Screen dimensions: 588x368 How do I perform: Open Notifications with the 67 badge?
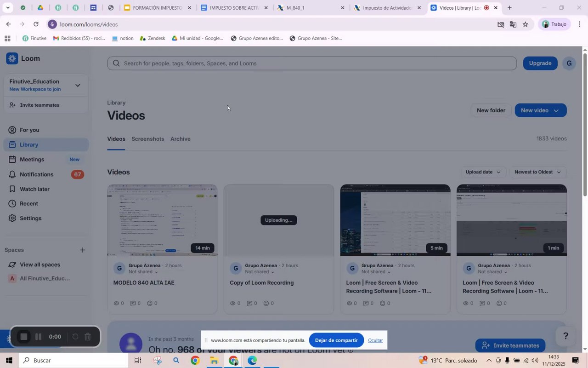(46, 174)
